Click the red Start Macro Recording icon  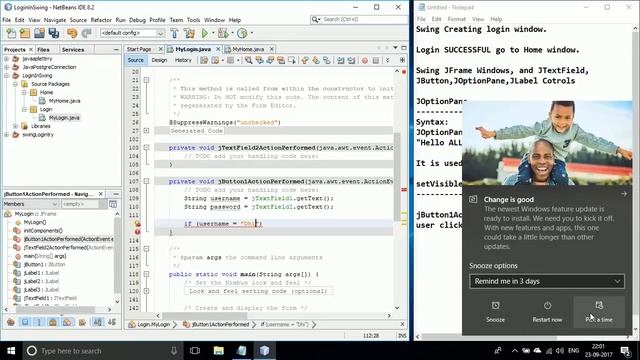(x=364, y=60)
